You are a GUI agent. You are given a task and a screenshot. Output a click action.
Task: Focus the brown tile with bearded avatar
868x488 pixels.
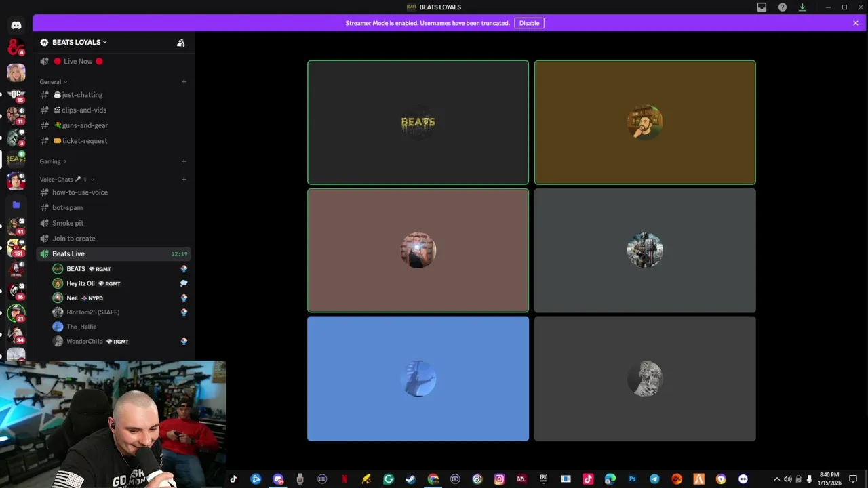coord(645,123)
